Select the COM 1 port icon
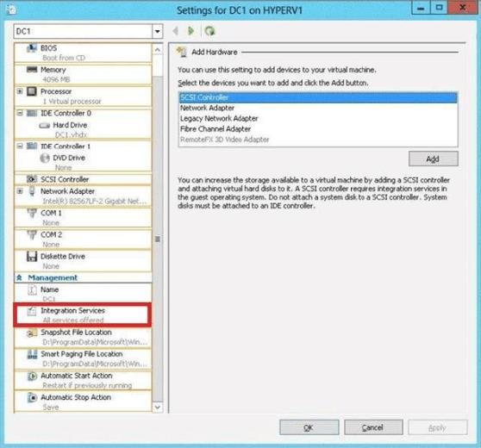 tap(32, 213)
